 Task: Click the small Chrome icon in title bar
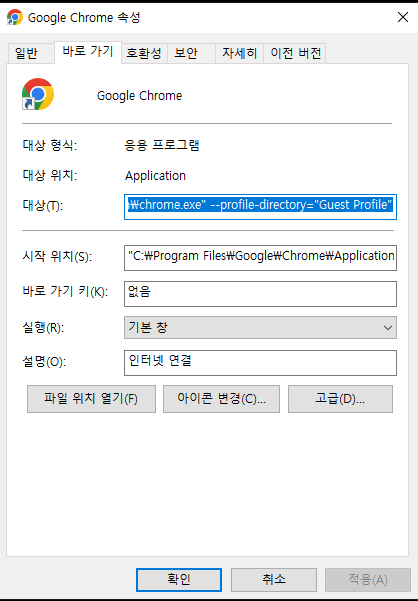point(15,18)
